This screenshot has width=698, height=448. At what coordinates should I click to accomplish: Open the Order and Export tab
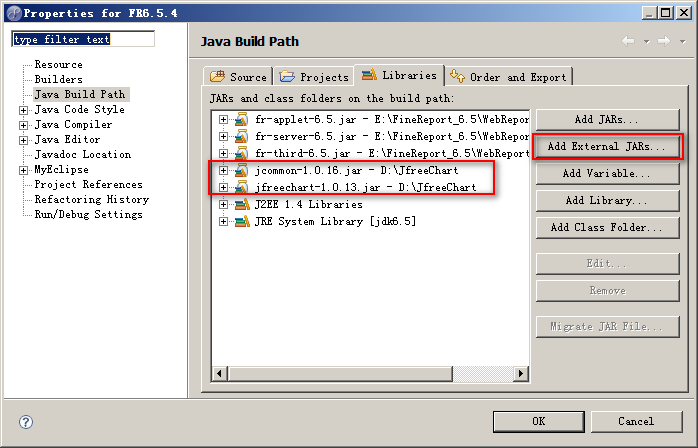coord(508,77)
